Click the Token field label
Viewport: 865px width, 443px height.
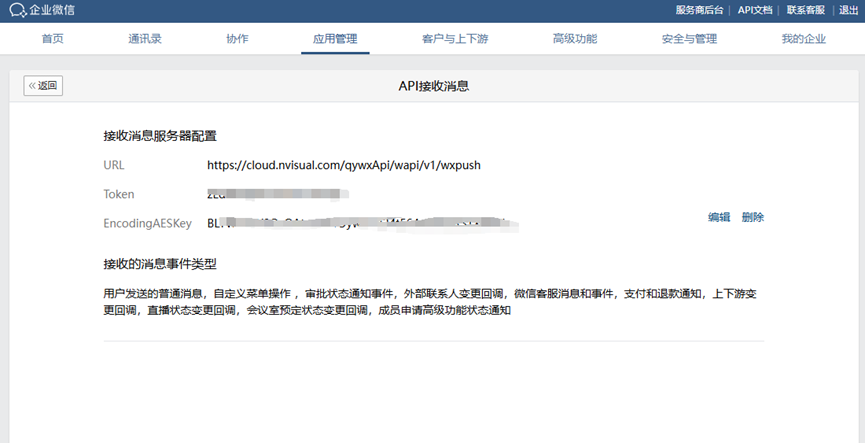click(x=119, y=194)
